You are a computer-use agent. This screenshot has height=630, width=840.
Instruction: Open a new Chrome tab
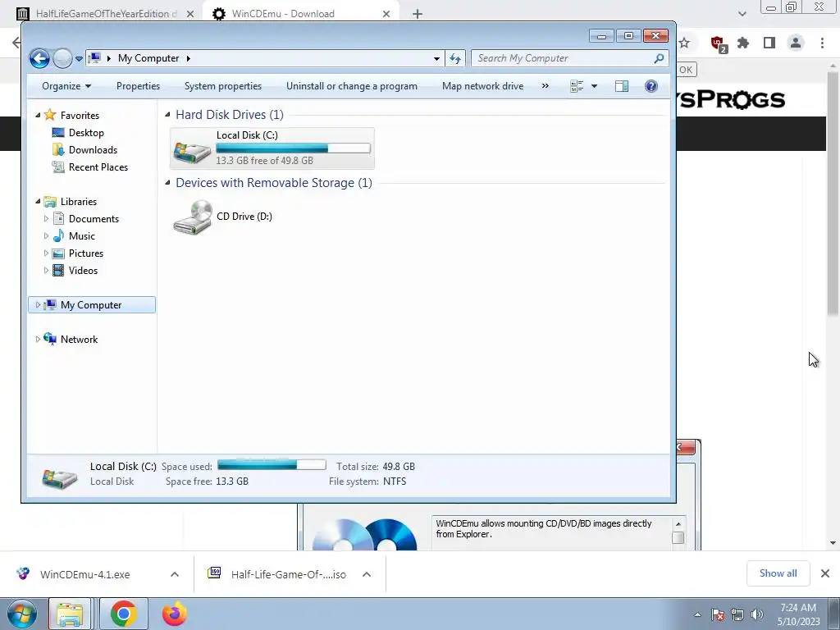tap(418, 14)
